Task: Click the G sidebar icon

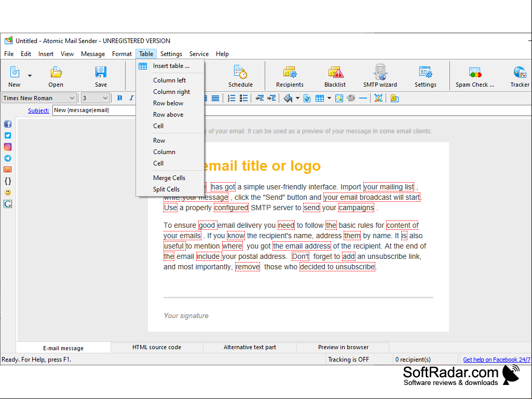Action: pyautogui.click(x=8, y=204)
